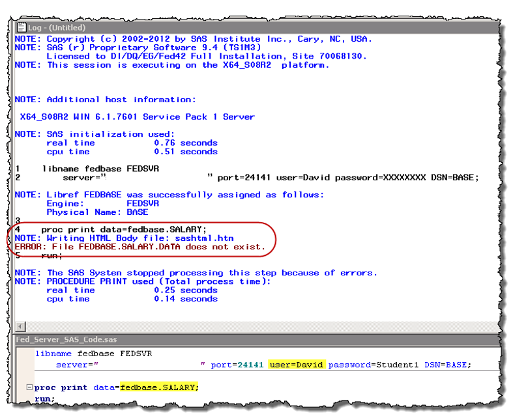513x420 pixels.
Task: Click password=XXXXXXXX in the log
Action: tap(380, 178)
